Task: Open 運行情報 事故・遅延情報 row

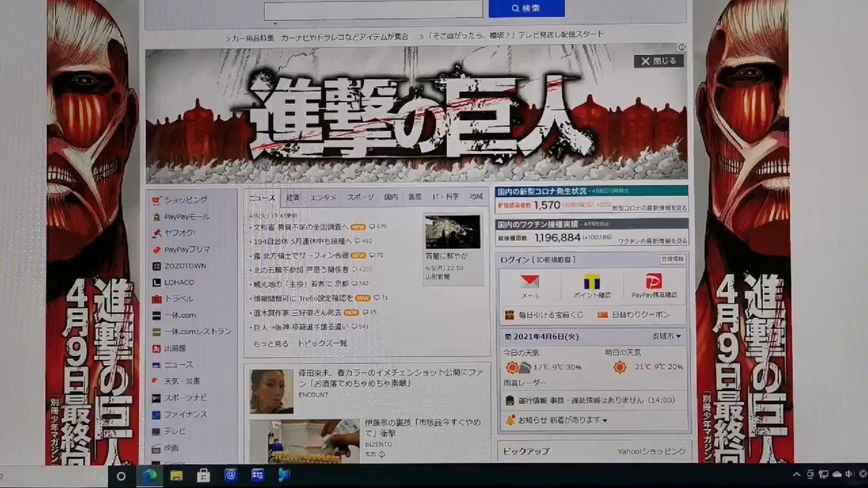Action: pyautogui.click(x=592, y=400)
